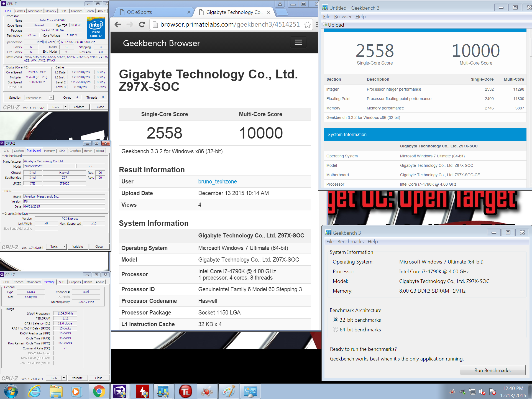Expand Tools dropdown arrow in top CPU-Z window
The width and height of the screenshot is (532, 399).
tap(65, 107)
